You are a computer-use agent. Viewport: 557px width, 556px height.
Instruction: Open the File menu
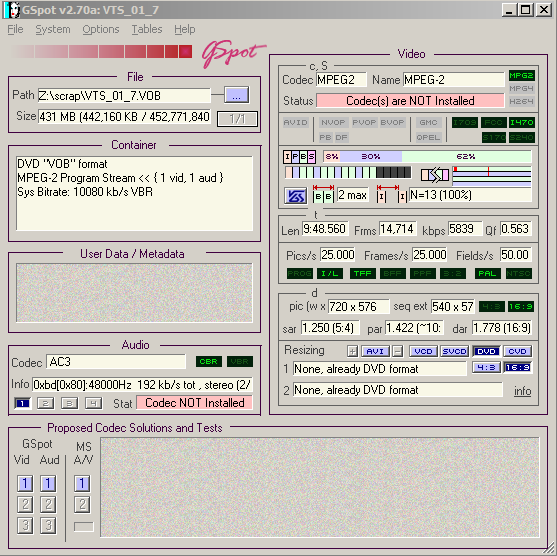click(x=15, y=29)
